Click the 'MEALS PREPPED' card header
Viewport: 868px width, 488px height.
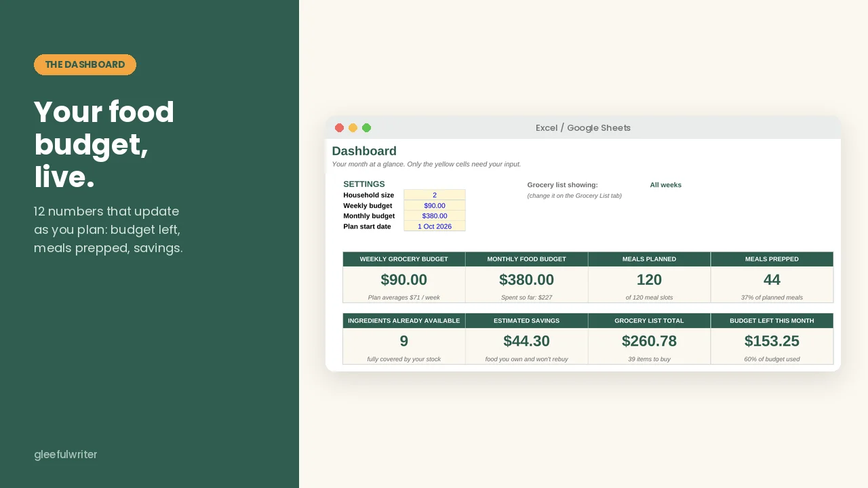[x=772, y=259]
